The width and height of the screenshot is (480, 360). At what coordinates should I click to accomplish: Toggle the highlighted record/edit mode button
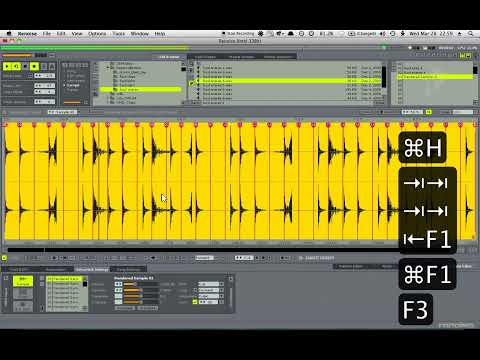[x=34, y=66]
